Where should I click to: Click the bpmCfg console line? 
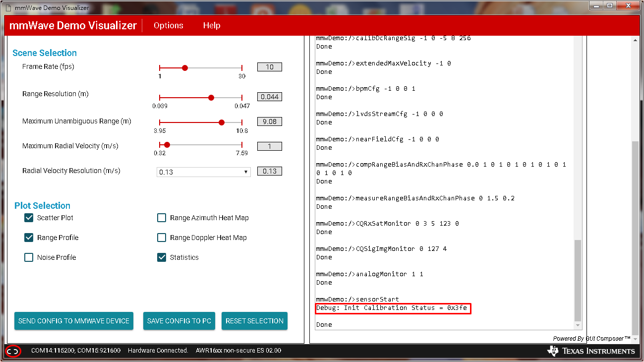[366, 89]
